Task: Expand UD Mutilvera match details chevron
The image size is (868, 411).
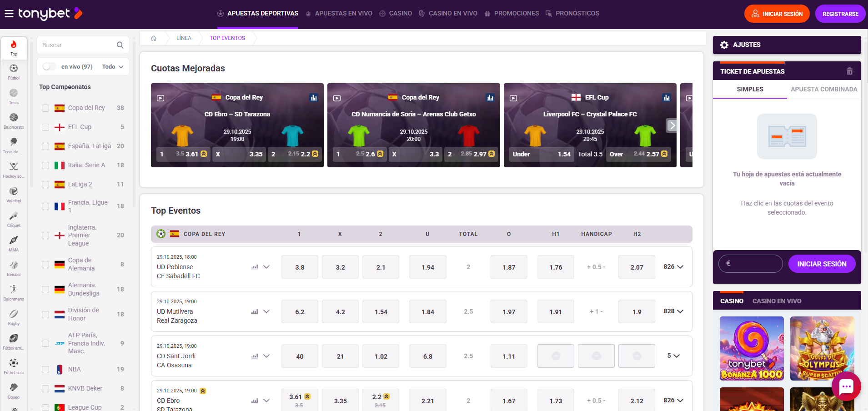Action: [266, 311]
